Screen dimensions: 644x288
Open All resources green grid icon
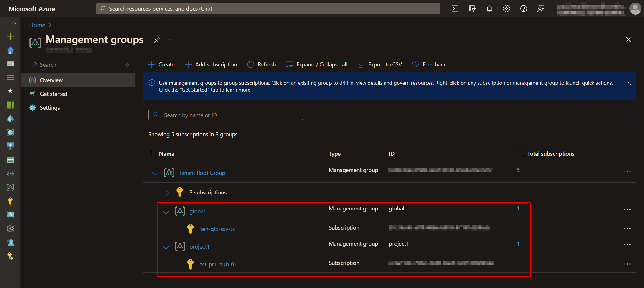click(10, 105)
